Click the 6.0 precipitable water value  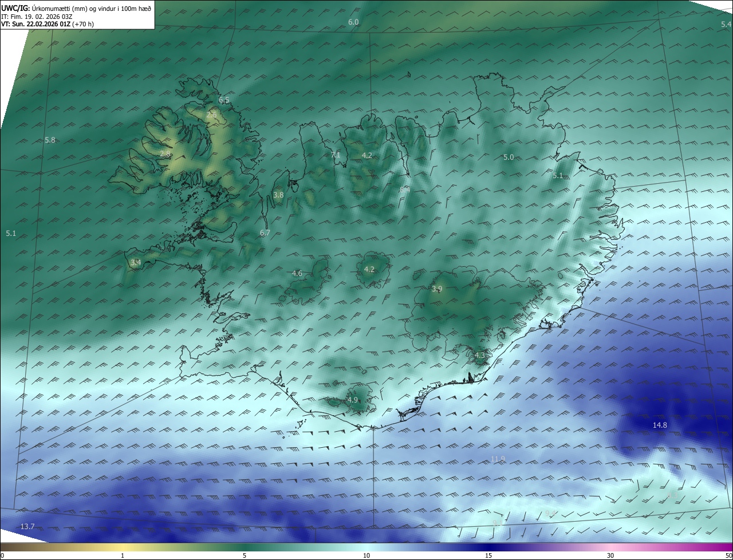pyautogui.click(x=353, y=22)
